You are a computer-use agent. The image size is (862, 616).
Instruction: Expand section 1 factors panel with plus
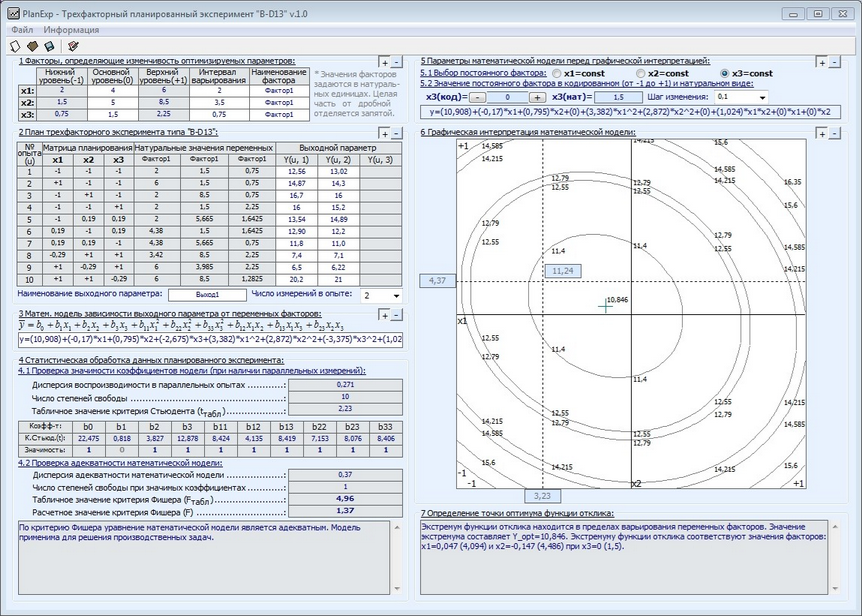pyautogui.click(x=384, y=63)
